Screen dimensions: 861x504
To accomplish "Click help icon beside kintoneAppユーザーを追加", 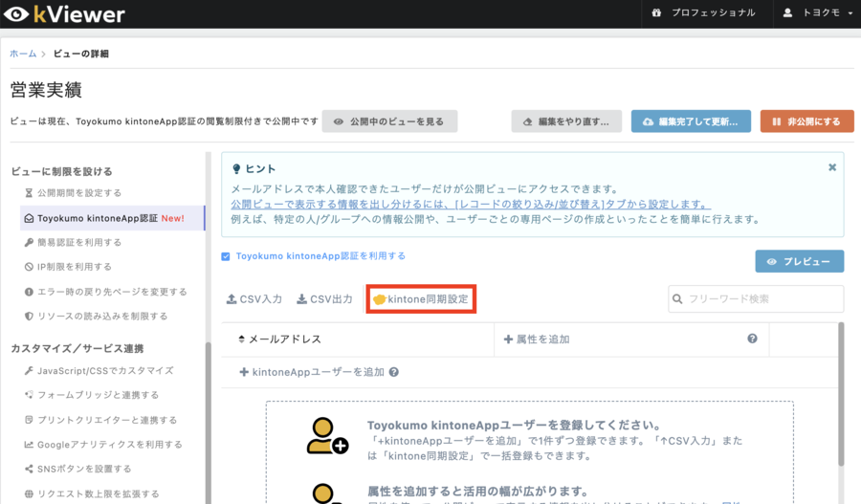I will 394,372.
